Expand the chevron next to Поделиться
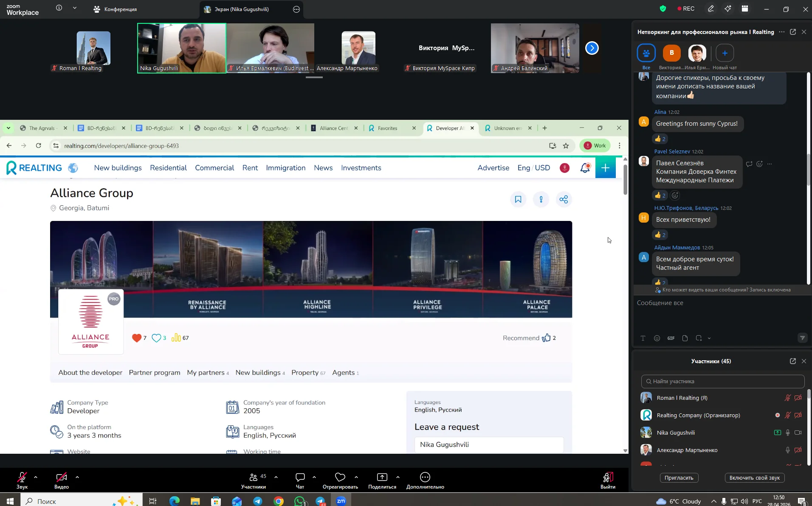Image resolution: width=812 pixels, height=506 pixels. 398,477
